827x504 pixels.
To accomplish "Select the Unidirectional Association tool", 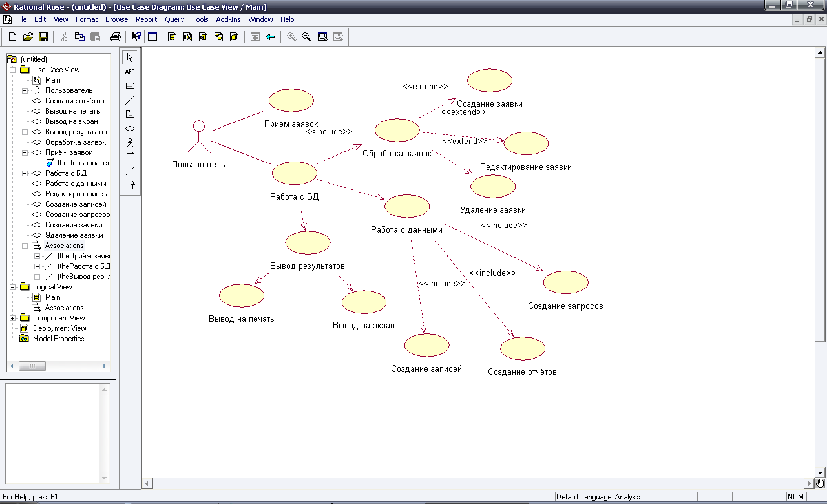I will click(x=130, y=157).
